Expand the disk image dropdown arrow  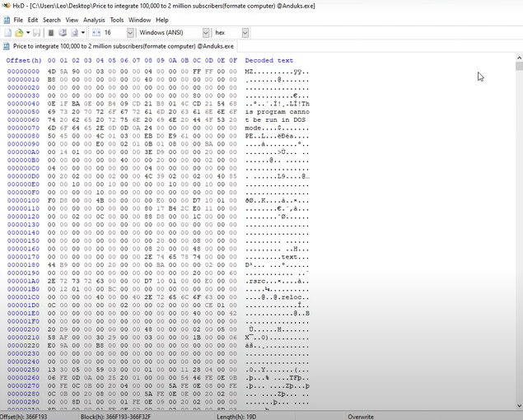(x=83, y=33)
